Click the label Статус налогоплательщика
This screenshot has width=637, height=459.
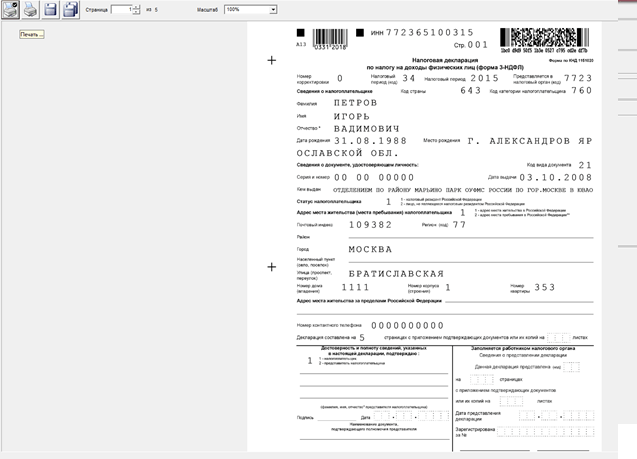point(329,201)
